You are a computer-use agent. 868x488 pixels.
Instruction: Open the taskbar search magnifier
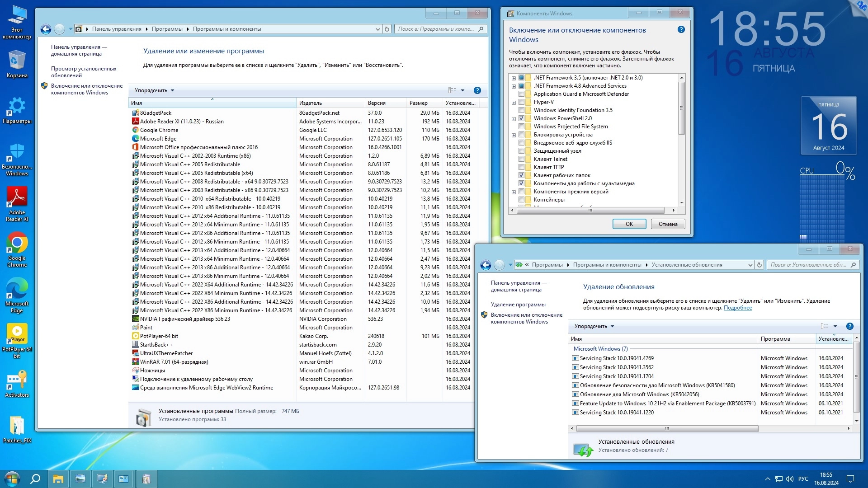pos(35,479)
